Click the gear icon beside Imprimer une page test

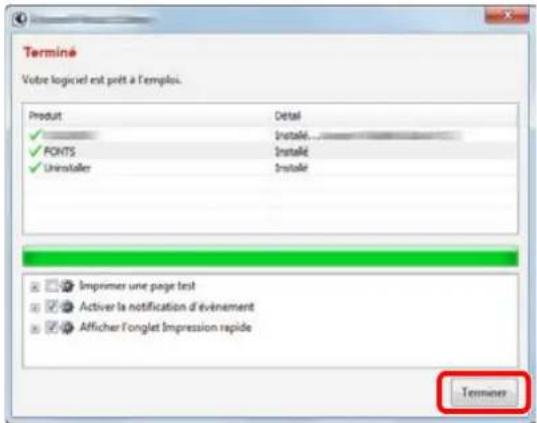click(67, 286)
